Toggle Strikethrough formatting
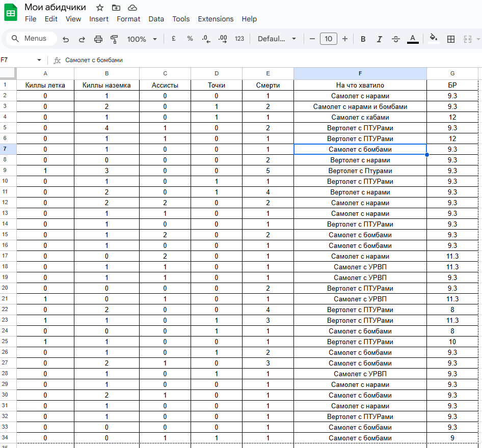This screenshot has height=448, width=482. point(396,39)
